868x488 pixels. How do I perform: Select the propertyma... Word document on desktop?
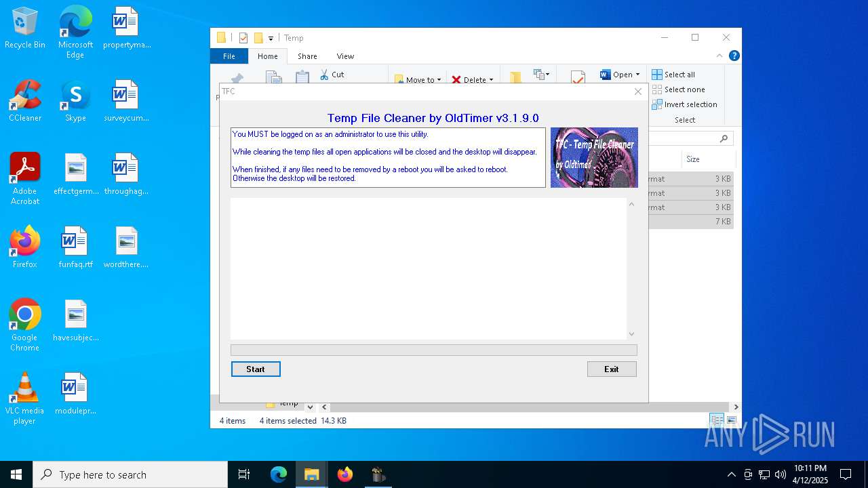(127, 28)
